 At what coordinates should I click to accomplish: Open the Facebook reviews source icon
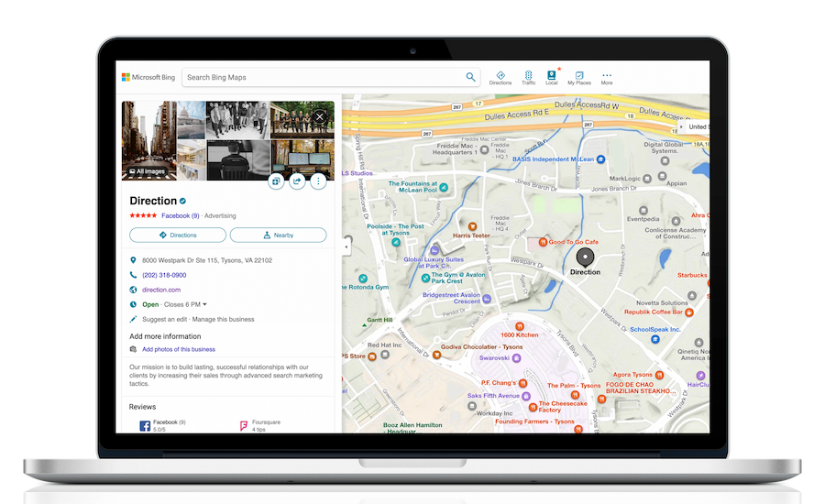click(x=145, y=425)
